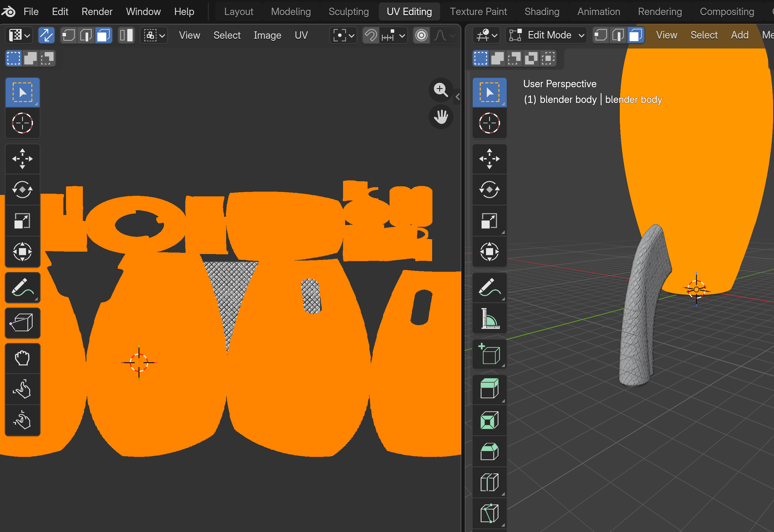Choose the UV editor Move tool
The width and height of the screenshot is (774, 532).
click(x=22, y=159)
